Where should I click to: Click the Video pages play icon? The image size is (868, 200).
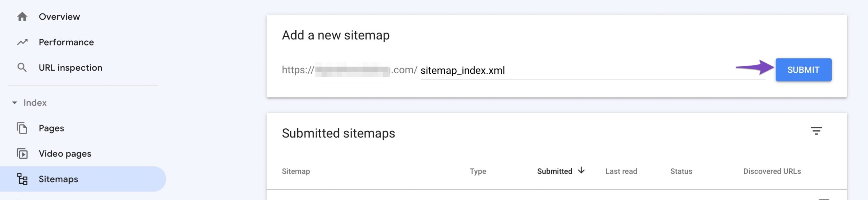[22, 153]
